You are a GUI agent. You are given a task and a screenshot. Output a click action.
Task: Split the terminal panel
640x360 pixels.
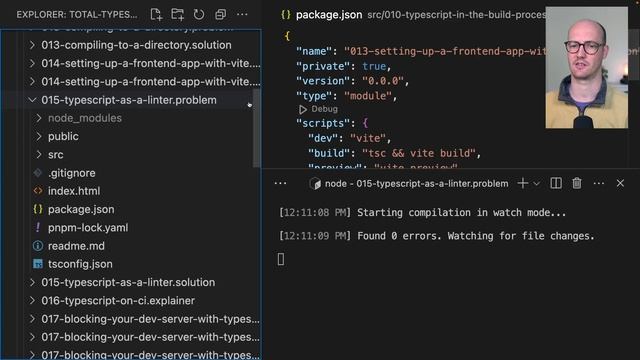tap(556, 184)
